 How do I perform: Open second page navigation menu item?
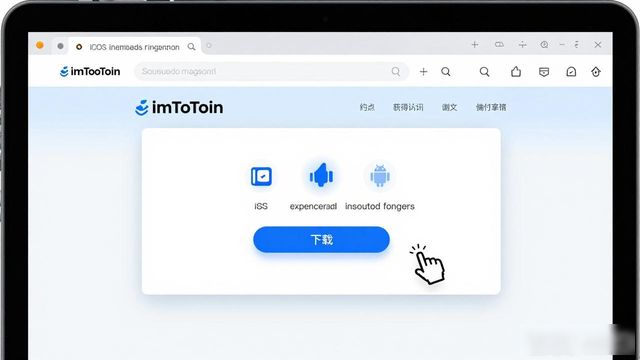(x=408, y=107)
